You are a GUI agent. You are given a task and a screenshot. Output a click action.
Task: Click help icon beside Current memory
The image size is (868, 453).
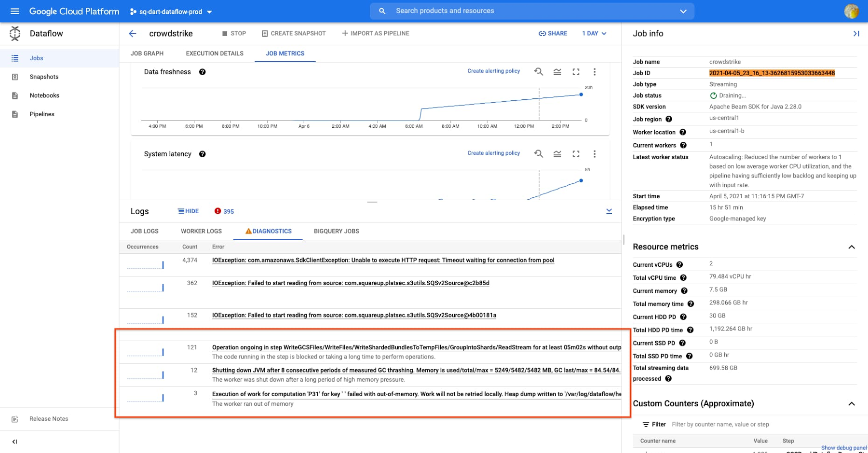[x=684, y=291]
